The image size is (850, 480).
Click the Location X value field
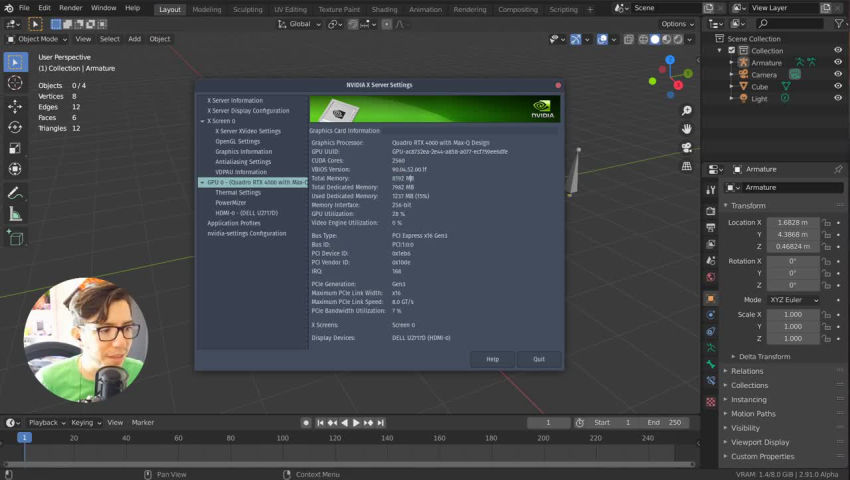point(792,222)
